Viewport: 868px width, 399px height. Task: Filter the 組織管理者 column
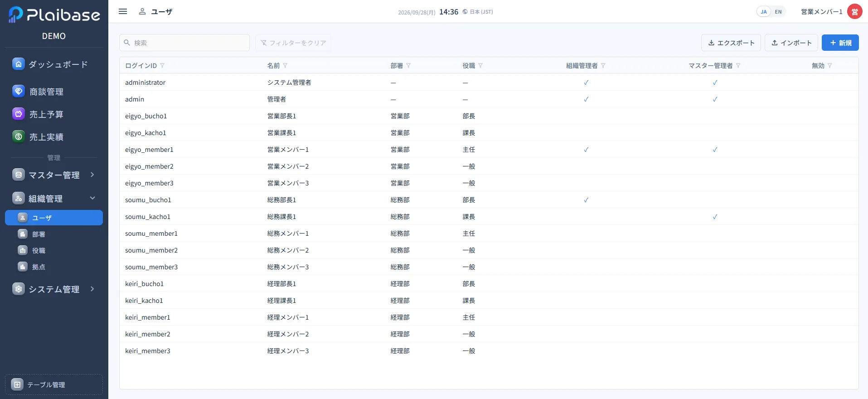tap(603, 66)
